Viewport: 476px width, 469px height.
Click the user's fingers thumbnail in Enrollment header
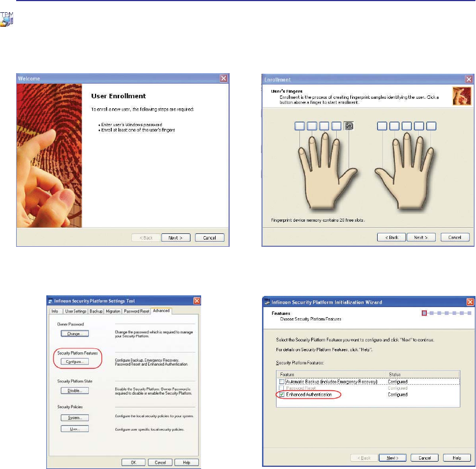pos(461,96)
